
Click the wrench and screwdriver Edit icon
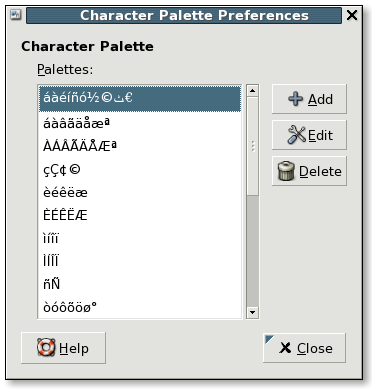coord(297,135)
